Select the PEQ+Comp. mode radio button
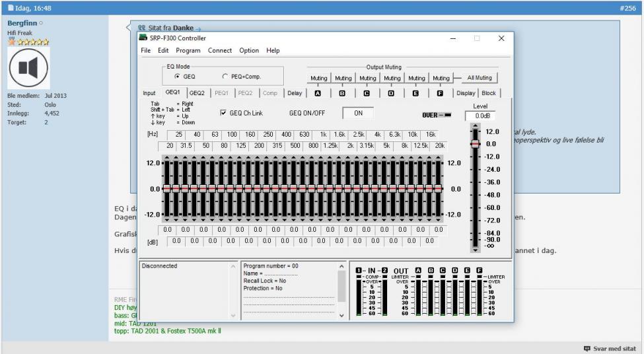Image resolution: width=644 pixels, height=354 pixels. click(225, 77)
